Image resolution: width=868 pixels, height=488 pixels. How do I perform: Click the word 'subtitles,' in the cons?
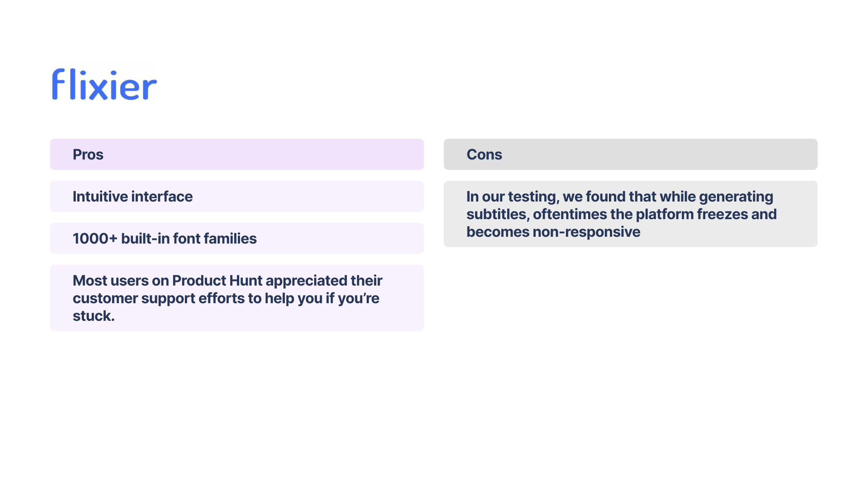pyautogui.click(x=498, y=214)
